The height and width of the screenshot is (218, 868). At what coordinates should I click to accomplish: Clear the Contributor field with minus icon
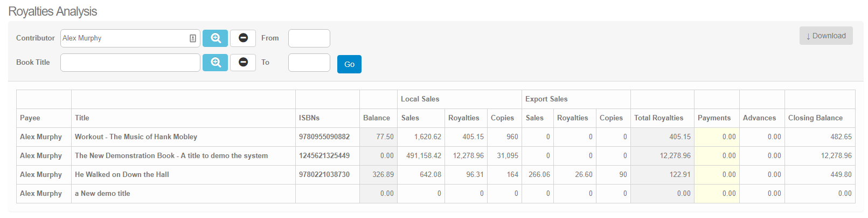(x=243, y=38)
